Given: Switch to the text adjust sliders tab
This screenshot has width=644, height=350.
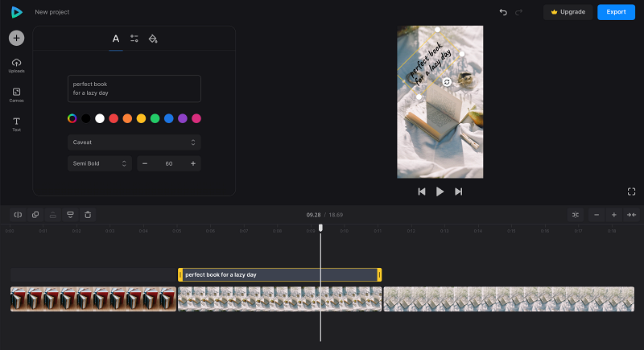Looking at the screenshot, I should [134, 39].
